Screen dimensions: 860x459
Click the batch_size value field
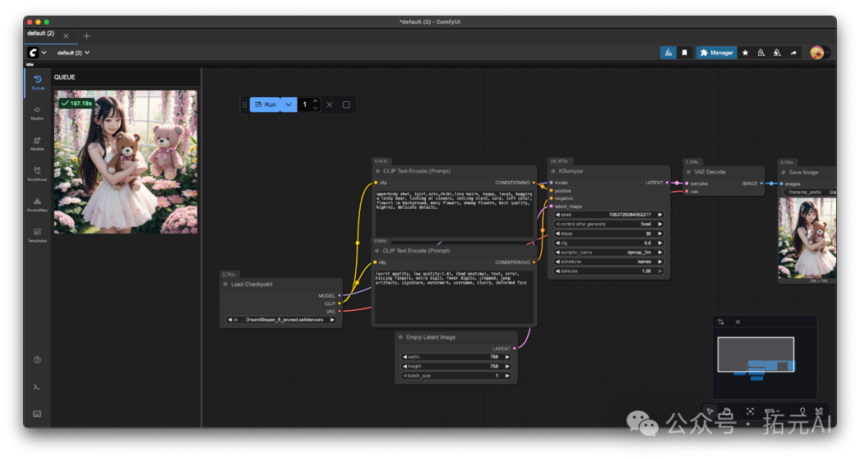(x=456, y=376)
